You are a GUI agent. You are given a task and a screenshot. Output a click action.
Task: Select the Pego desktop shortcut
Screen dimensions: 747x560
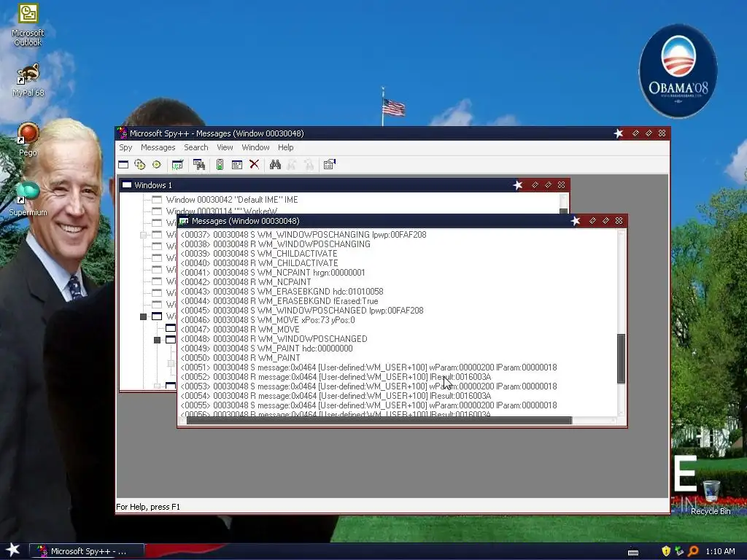click(x=28, y=139)
